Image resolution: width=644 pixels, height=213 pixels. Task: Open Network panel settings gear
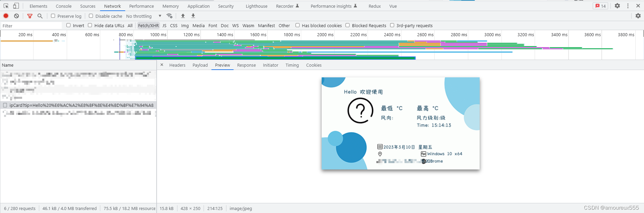[x=638, y=16]
